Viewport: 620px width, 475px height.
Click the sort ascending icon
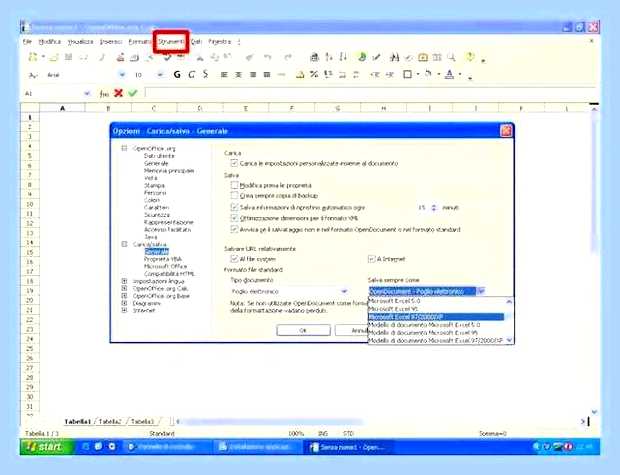click(329, 57)
